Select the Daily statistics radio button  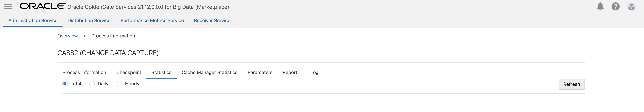tap(92, 84)
